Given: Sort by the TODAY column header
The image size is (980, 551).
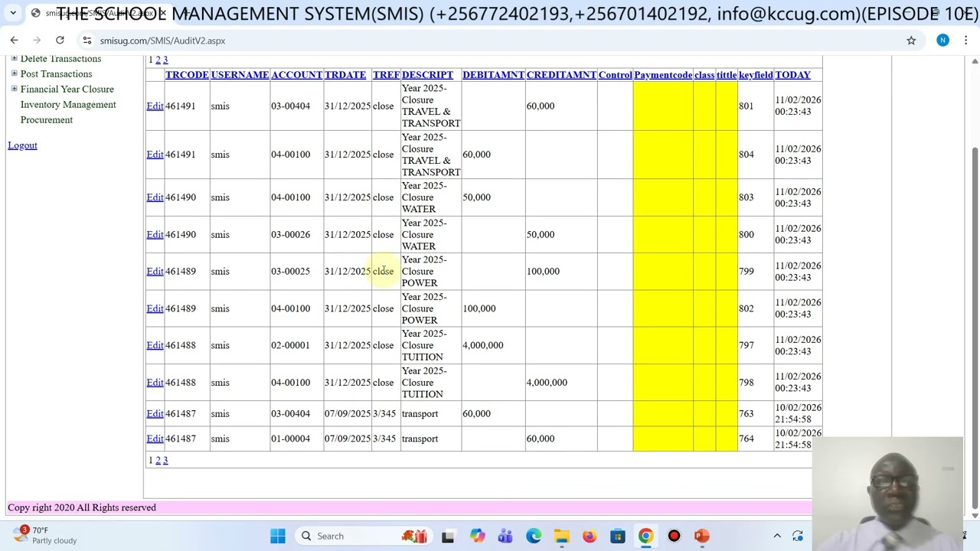Looking at the screenshot, I should point(792,75).
